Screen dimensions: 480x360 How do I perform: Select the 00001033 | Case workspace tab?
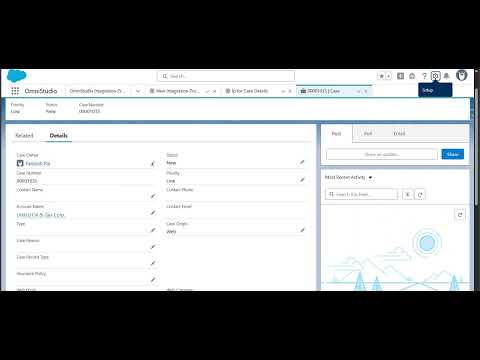[324, 91]
